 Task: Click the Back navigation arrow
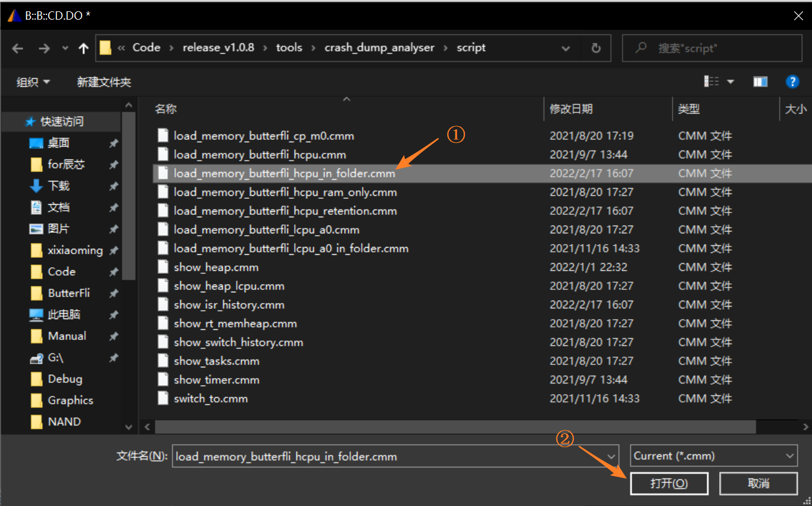(18, 49)
